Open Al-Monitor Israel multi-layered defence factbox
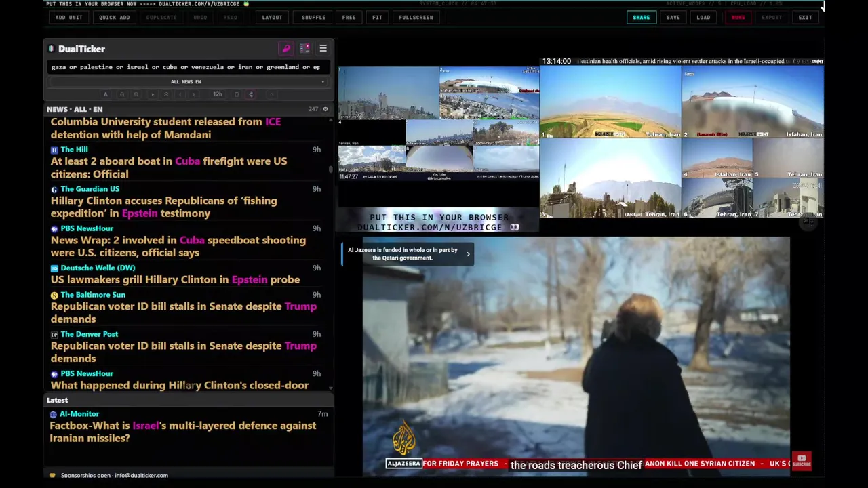This screenshot has width=868, height=488. [x=182, y=432]
